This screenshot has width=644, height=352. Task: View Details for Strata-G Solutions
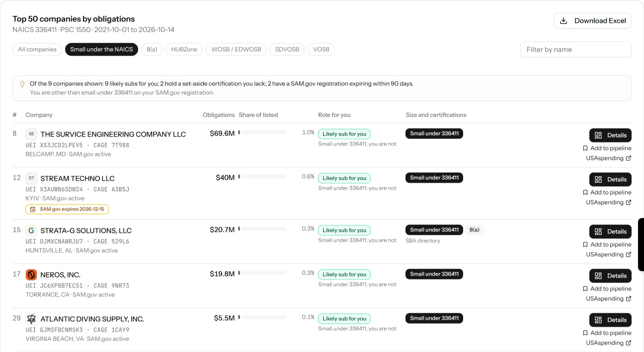610,231
